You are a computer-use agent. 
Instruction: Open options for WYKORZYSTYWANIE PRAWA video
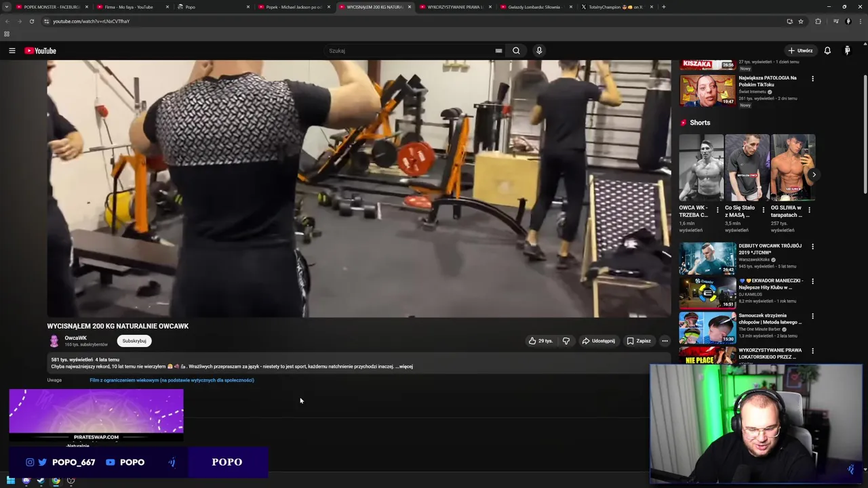812,350
